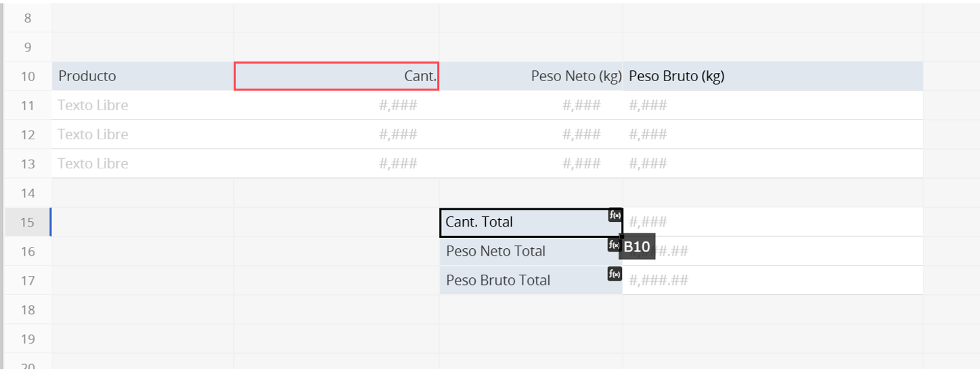Click the Texto Libre field in row 11
Viewport: 980px width, 374px height.
pos(143,105)
